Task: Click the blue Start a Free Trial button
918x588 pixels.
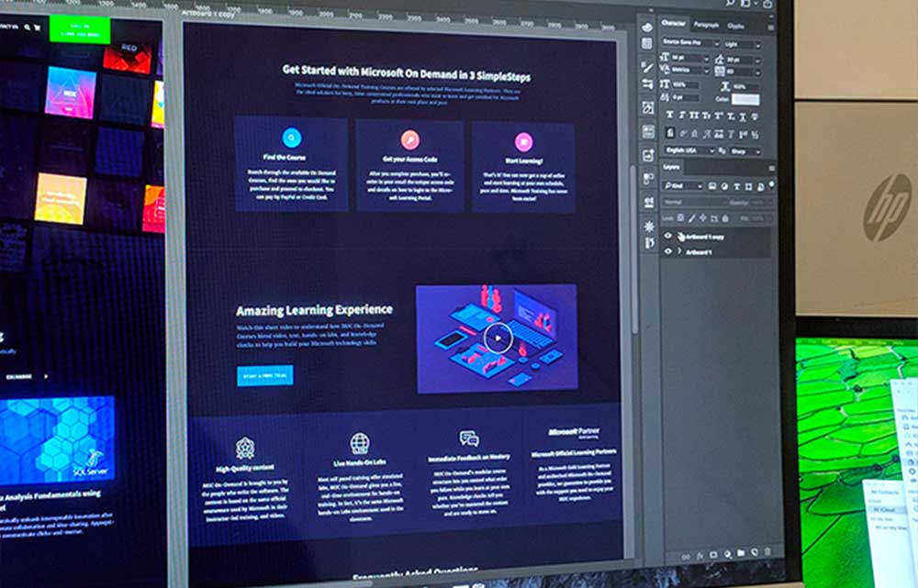Action: [x=265, y=375]
